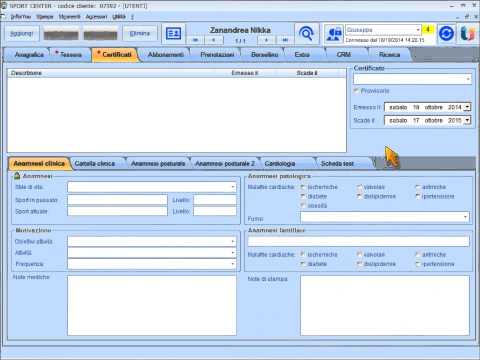This screenshot has height=360, width=480.
Task: Go to the first customer record
Action: coord(195,40)
